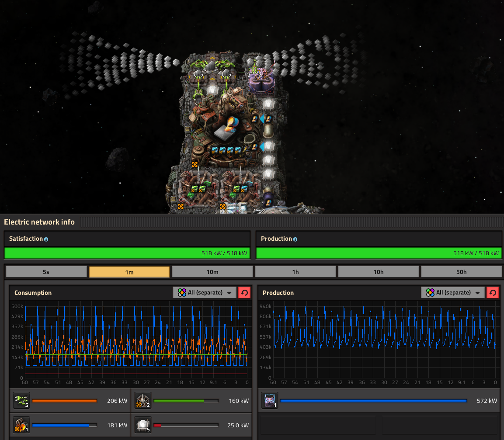This screenshot has width=504, height=440.
Task: Click the 206 kW value
Action: pyautogui.click(x=117, y=401)
